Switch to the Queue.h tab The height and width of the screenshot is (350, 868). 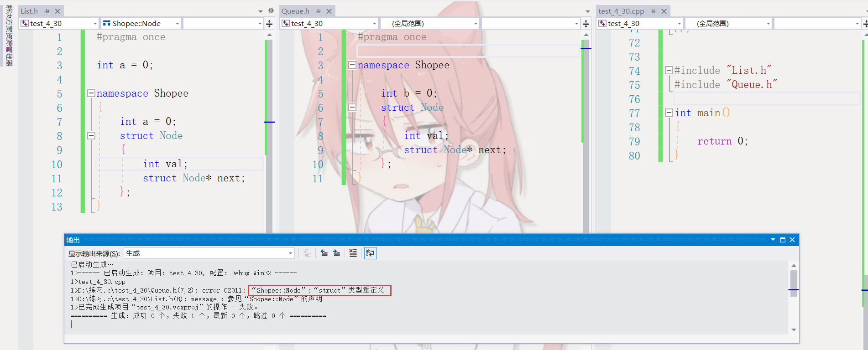[x=295, y=11]
